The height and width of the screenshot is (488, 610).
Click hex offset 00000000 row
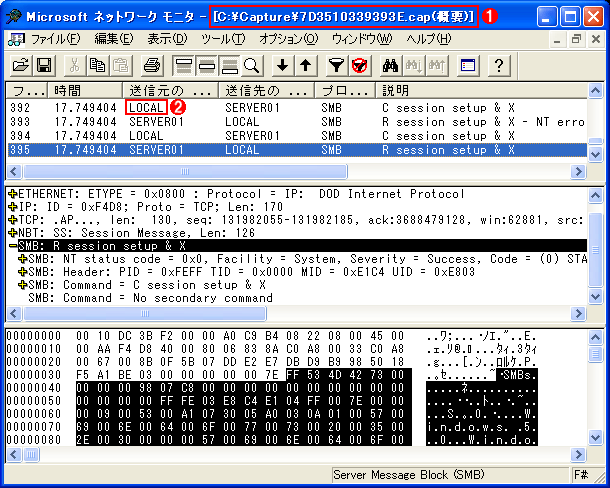pos(272,336)
